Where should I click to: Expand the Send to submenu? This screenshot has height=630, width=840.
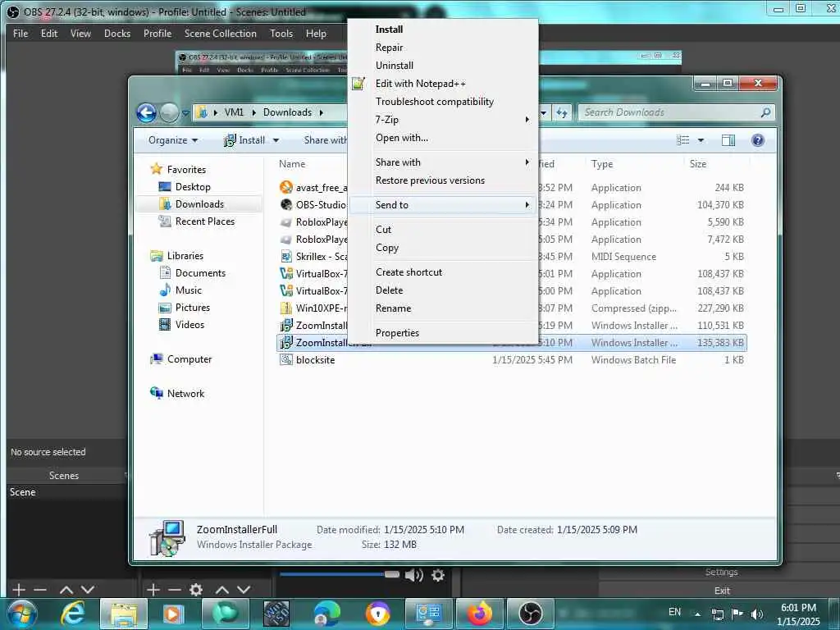(442, 204)
